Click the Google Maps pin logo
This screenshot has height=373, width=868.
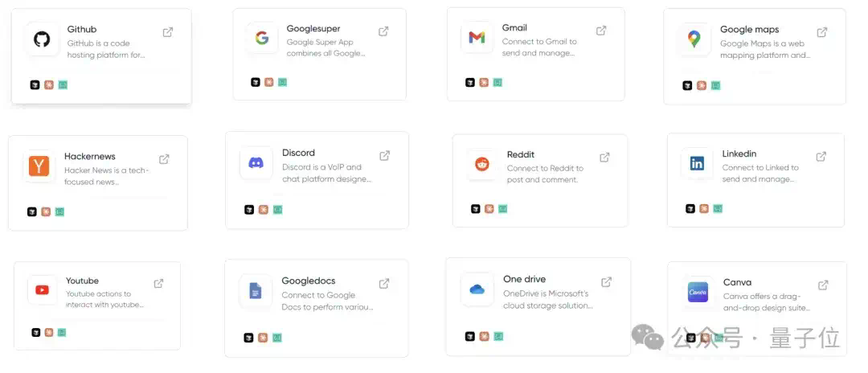point(694,39)
